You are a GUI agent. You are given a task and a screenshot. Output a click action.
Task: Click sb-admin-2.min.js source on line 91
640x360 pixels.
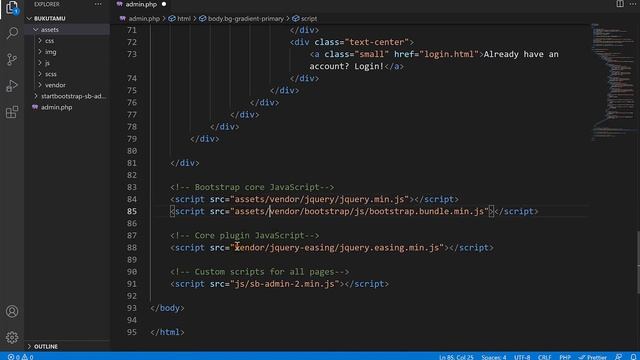click(x=284, y=284)
